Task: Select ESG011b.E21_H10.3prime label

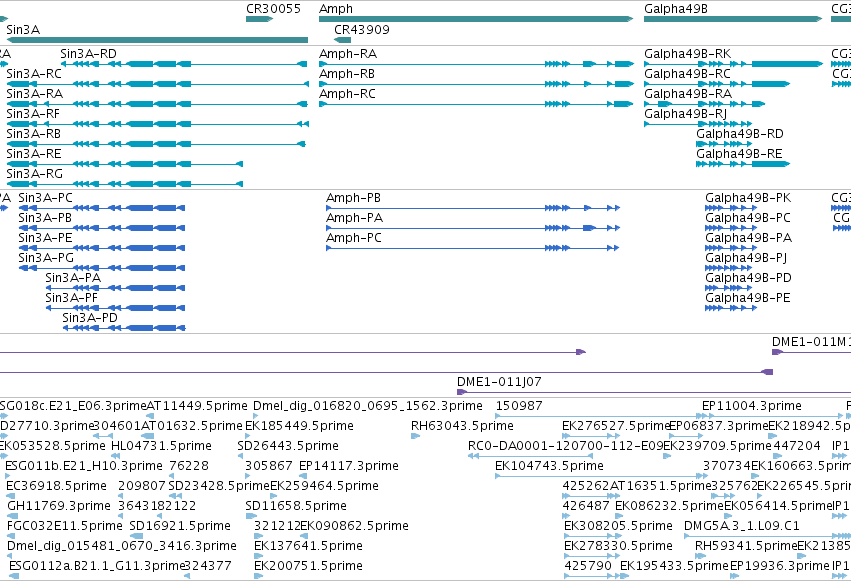Action: 84,467
